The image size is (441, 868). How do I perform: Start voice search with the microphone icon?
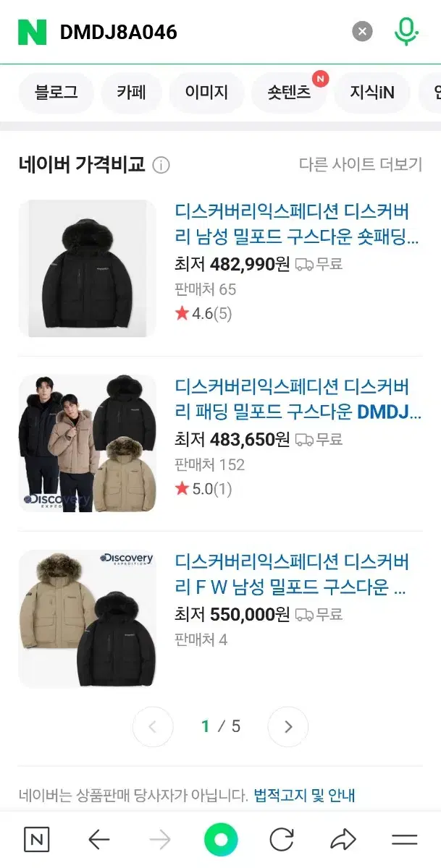coord(406,31)
